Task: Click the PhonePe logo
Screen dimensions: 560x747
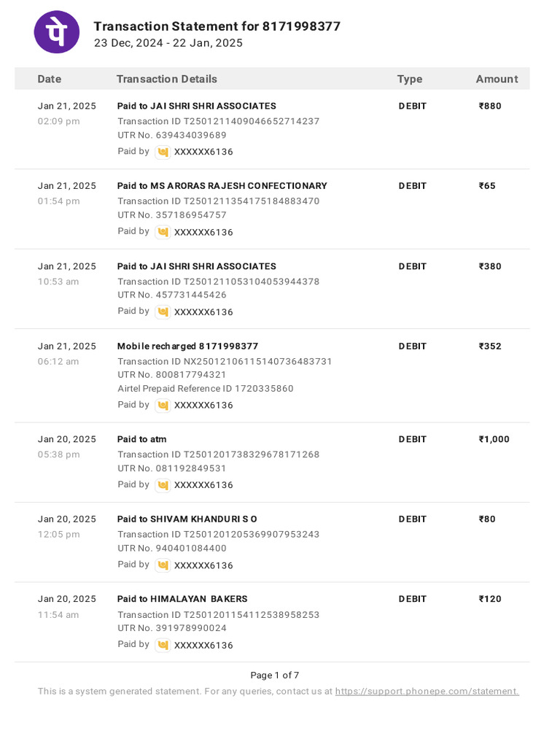Action: pos(57,32)
